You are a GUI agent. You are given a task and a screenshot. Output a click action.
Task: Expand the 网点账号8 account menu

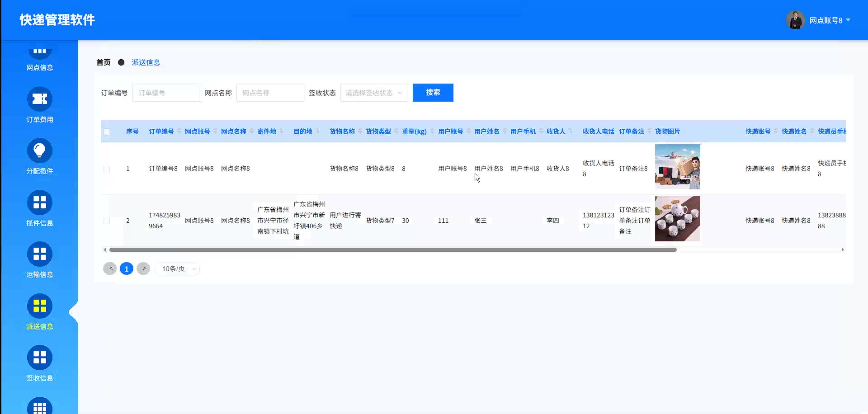tap(830, 20)
